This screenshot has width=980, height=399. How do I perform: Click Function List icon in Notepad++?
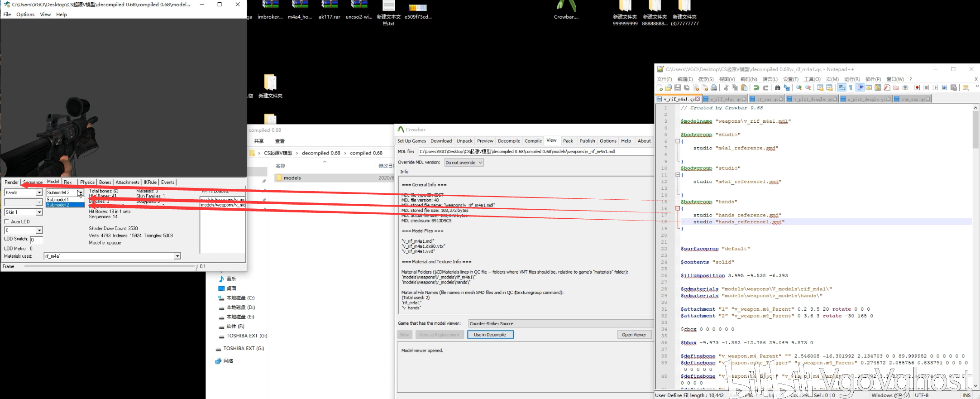click(887, 88)
